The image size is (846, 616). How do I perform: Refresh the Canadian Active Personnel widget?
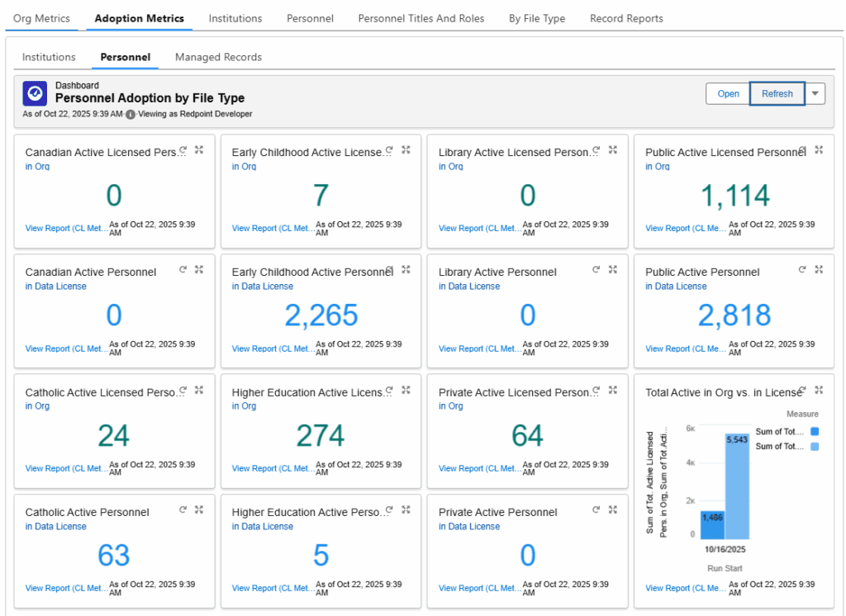[x=183, y=269]
